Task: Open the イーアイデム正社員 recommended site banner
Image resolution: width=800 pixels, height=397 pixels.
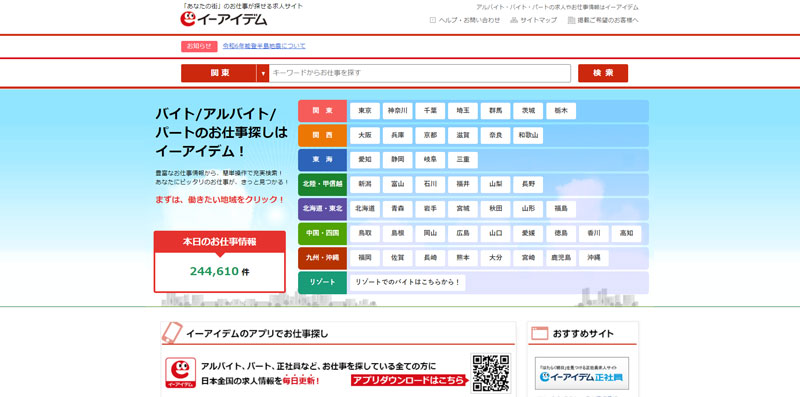Action: [582, 374]
